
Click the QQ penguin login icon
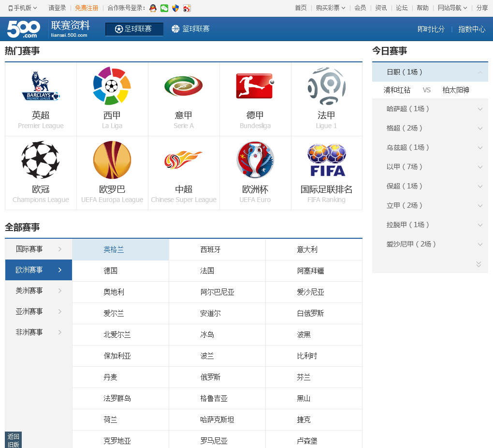point(153,8)
